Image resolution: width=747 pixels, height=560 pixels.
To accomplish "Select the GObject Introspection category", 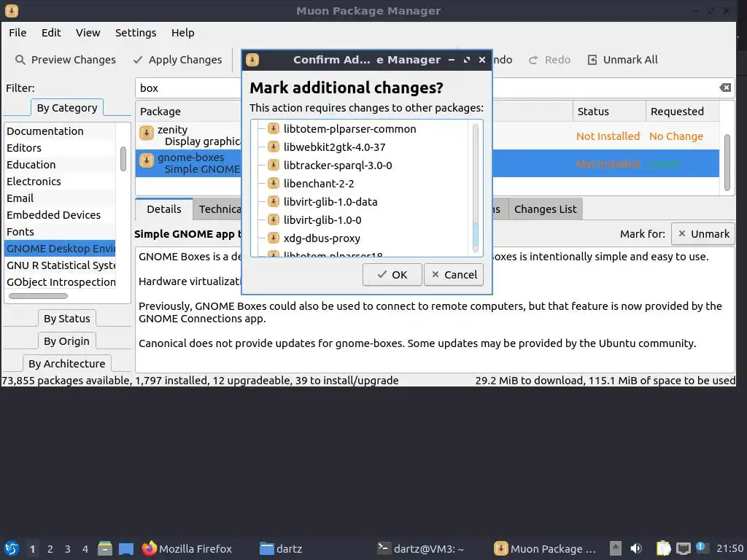I will tap(60, 282).
